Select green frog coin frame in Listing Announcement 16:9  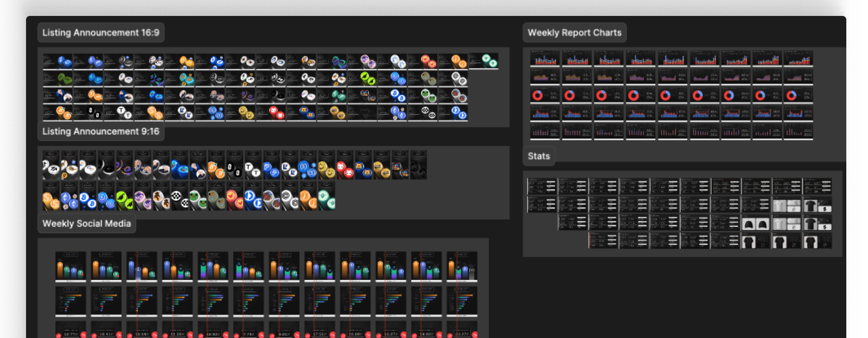point(423,96)
